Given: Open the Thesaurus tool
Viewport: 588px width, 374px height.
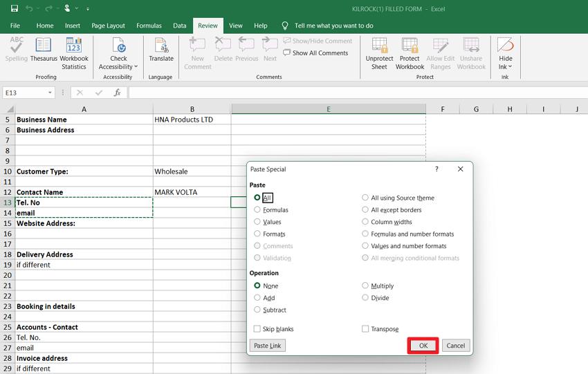Looking at the screenshot, I should (44, 49).
